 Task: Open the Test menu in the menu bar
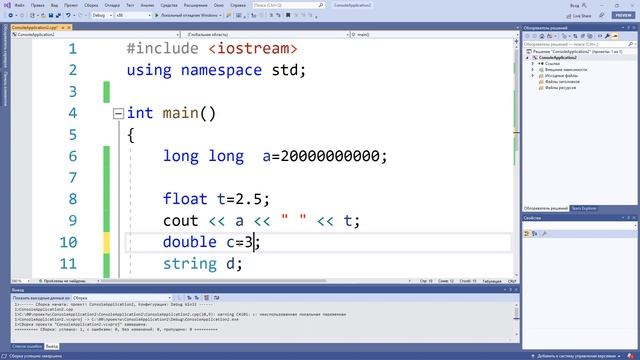130,5
